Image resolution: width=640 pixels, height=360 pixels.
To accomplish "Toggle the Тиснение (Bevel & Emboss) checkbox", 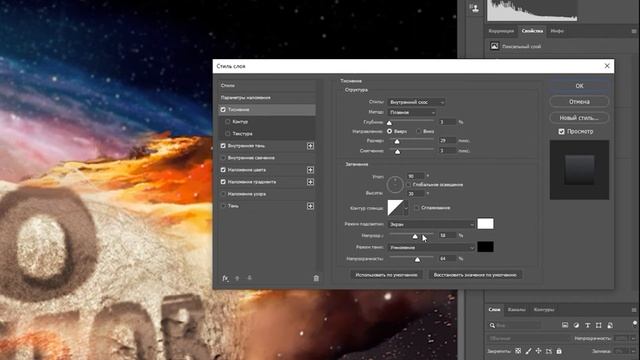I will (223, 109).
